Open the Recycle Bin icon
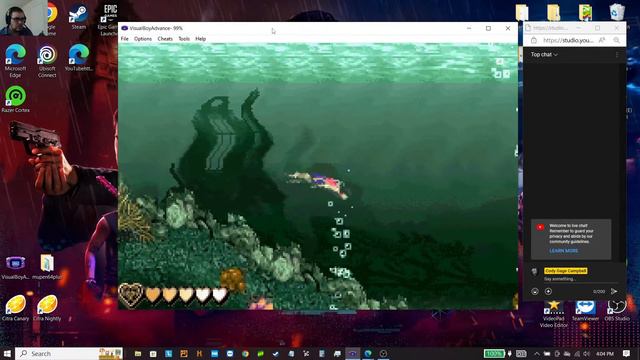 click(x=617, y=12)
